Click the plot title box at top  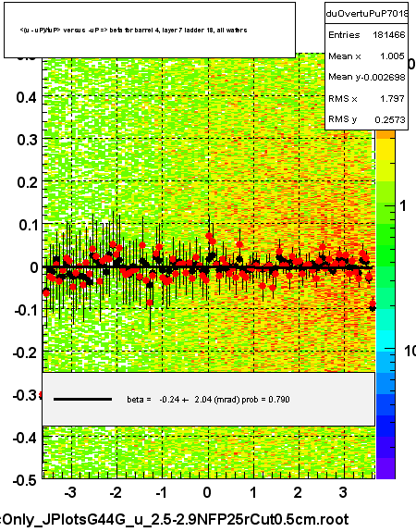coord(150,30)
